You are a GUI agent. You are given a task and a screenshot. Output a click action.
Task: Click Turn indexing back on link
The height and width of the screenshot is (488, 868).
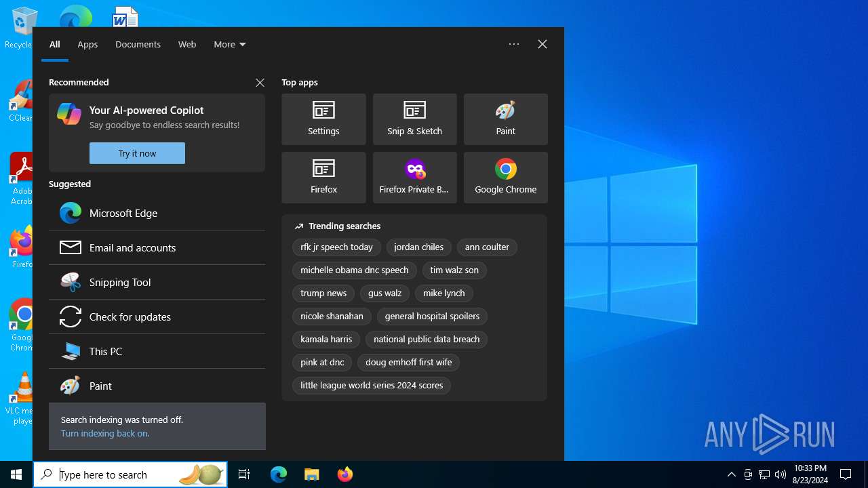click(105, 433)
